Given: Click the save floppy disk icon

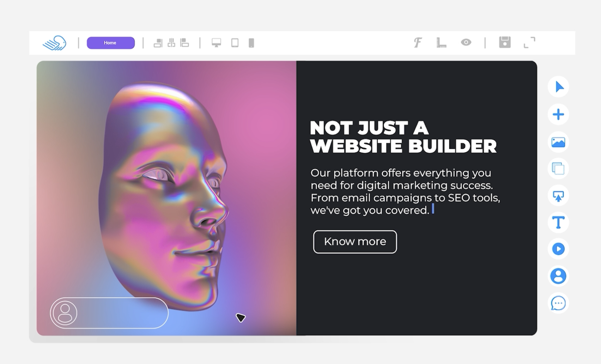Looking at the screenshot, I should [505, 42].
